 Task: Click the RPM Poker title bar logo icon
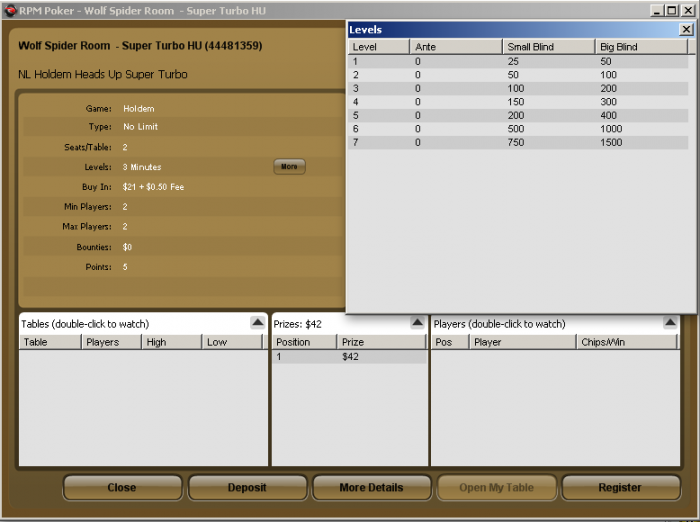(x=10, y=10)
